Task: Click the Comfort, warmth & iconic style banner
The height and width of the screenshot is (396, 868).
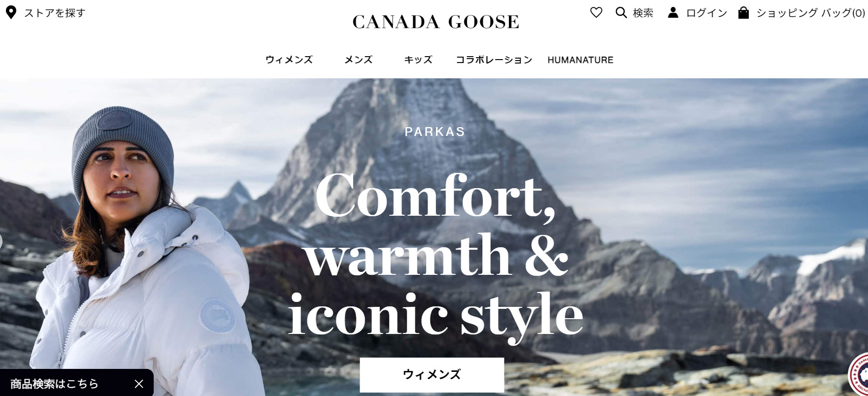Action: tap(435, 255)
